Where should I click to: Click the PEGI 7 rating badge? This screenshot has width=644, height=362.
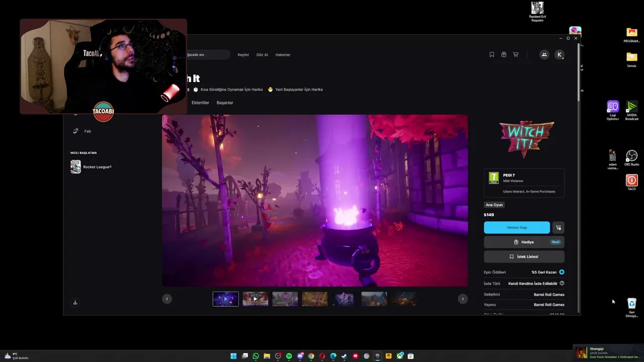494,178
